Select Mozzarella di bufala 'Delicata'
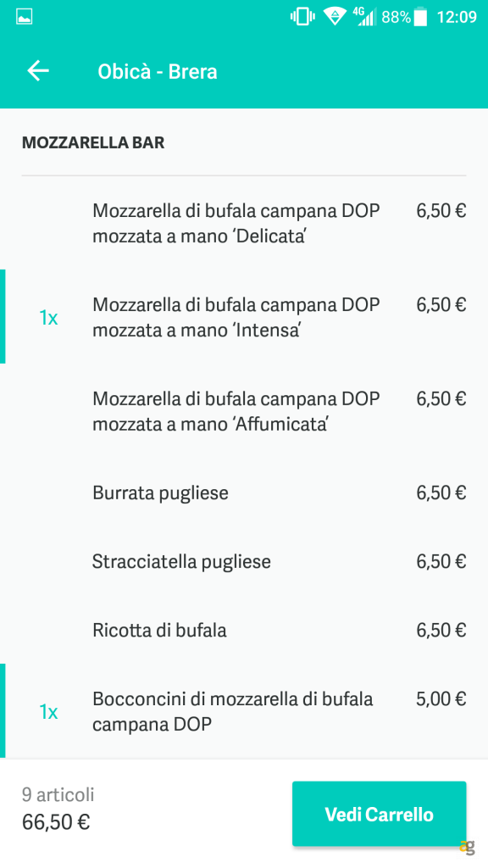 point(236,223)
